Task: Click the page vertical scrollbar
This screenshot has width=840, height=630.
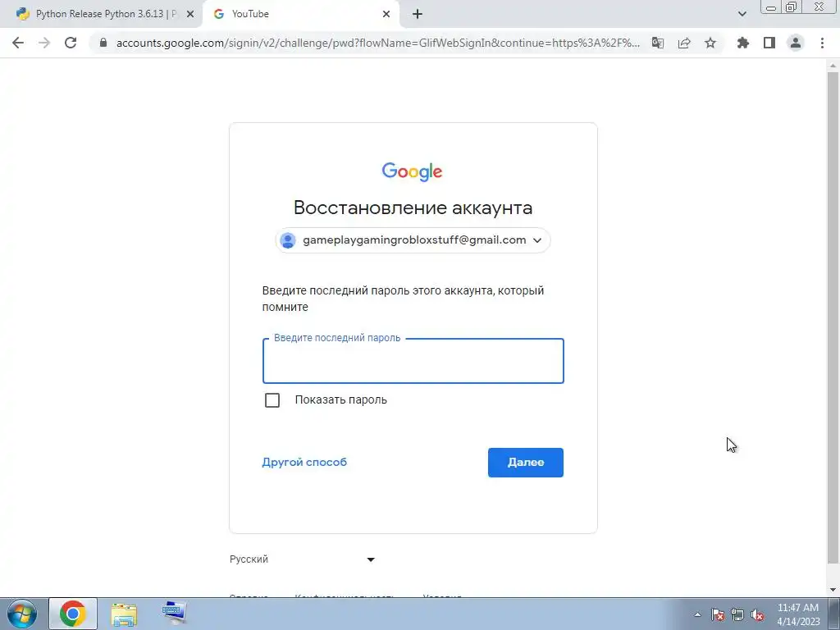Action: (x=833, y=317)
